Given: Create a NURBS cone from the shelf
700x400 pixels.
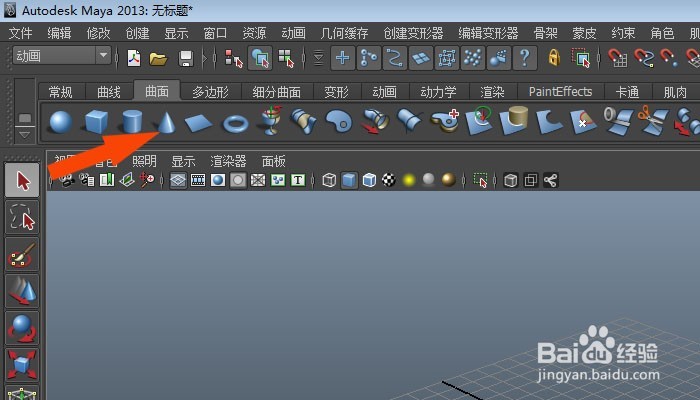Looking at the screenshot, I should (166, 122).
